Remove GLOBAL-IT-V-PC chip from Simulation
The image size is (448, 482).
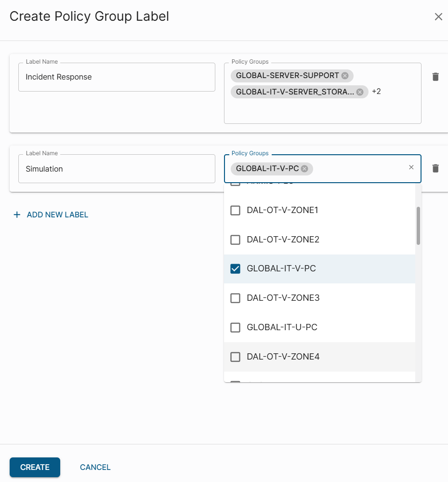304,169
